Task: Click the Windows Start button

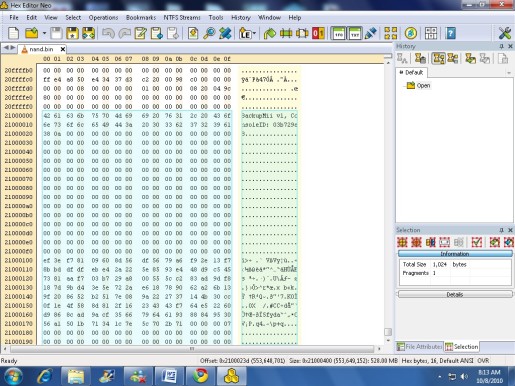Action: click(13, 376)
